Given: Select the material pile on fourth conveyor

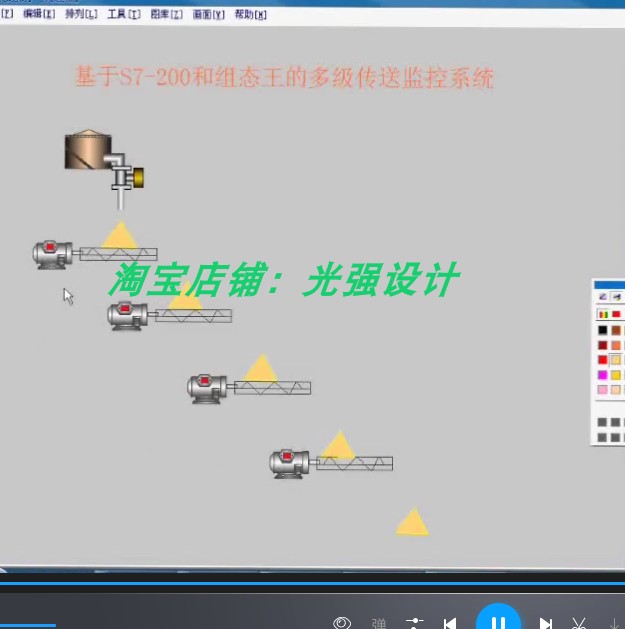Looking at the screenshot, I should pos(339,444).
